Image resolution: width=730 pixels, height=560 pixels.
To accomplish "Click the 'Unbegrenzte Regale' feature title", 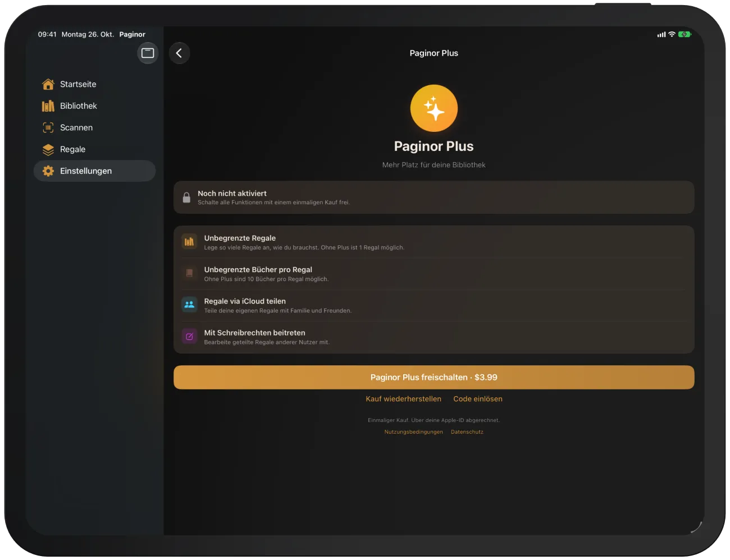I will click(x=240, y=238).
